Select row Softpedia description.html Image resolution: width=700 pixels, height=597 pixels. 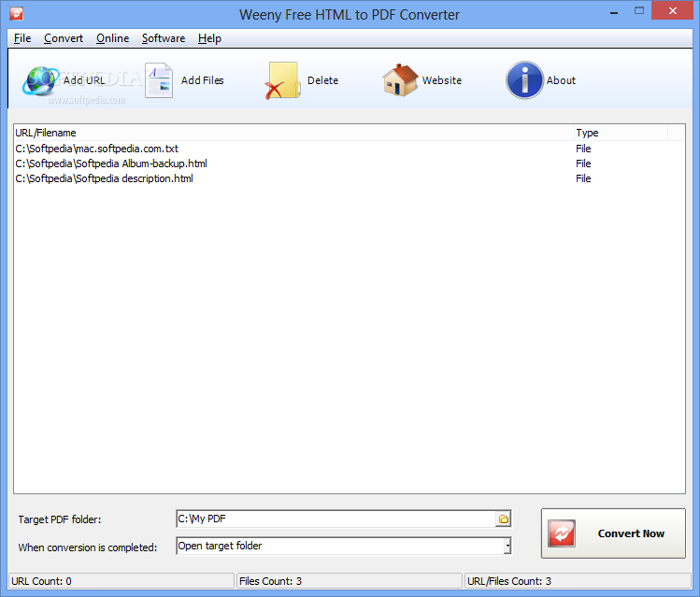click(350, 178)
